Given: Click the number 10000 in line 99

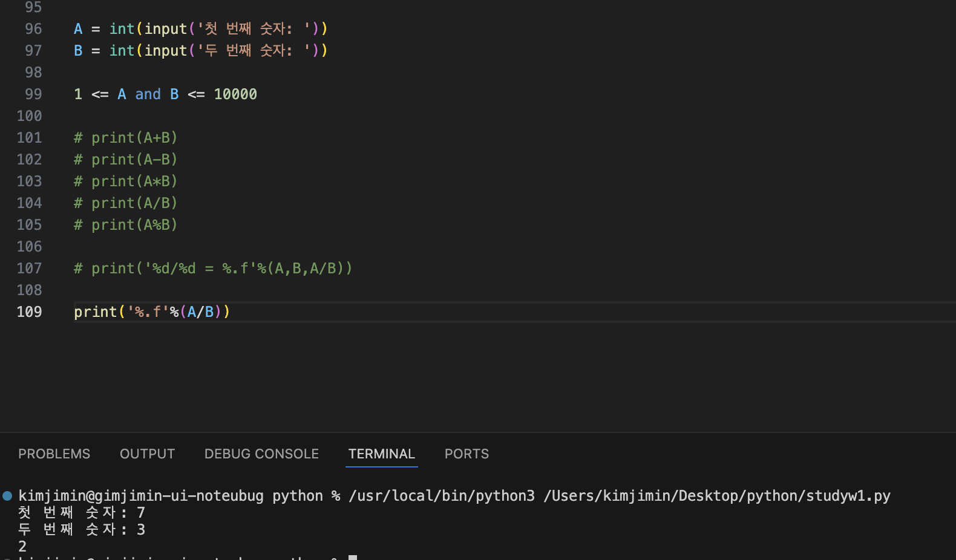Looking at the screenshot, I should pos(235,94).
